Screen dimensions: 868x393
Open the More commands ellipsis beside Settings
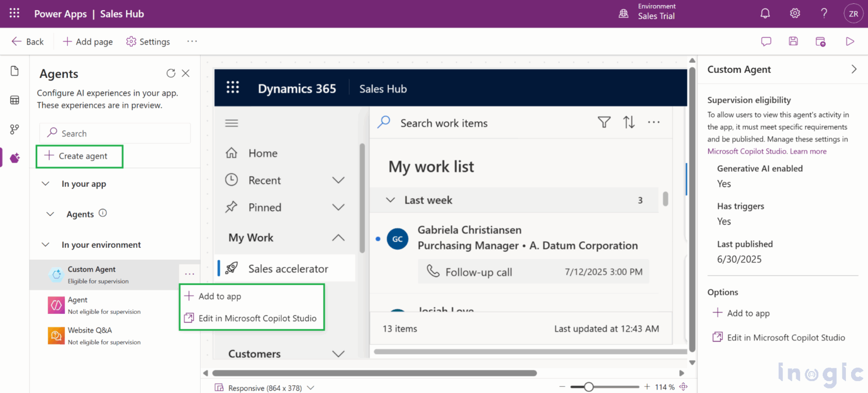[192, 41]
